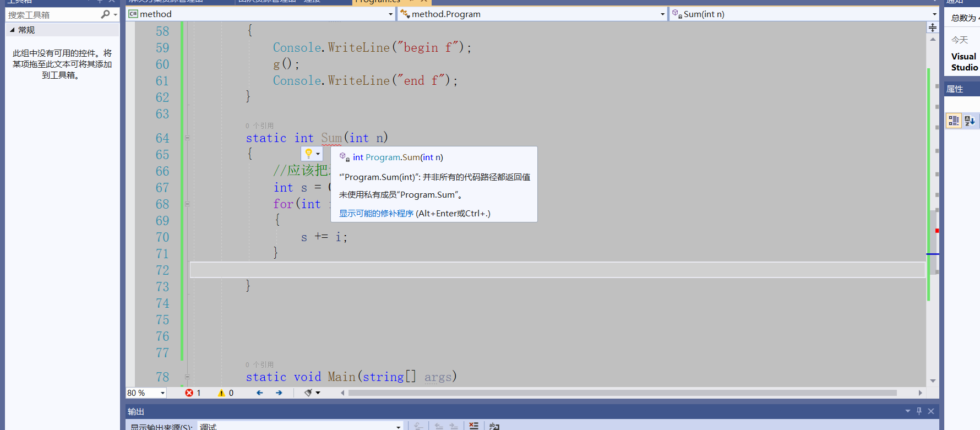
Task: Click the current blank line 72
Action: pyautogui.click(x=557, y=270)
